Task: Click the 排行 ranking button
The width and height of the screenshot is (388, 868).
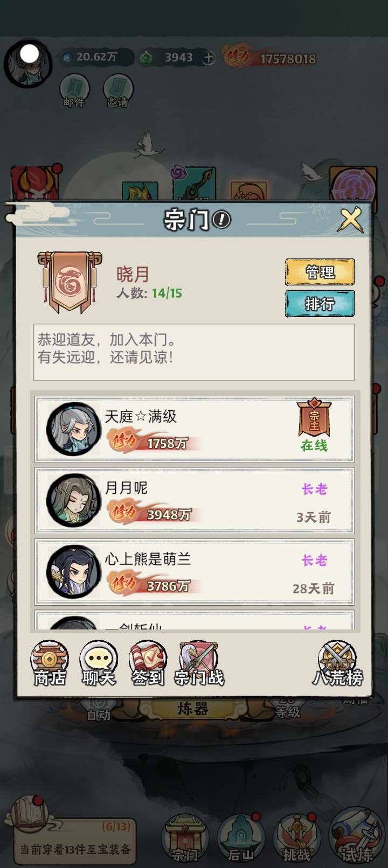Action: click(320, 304)
